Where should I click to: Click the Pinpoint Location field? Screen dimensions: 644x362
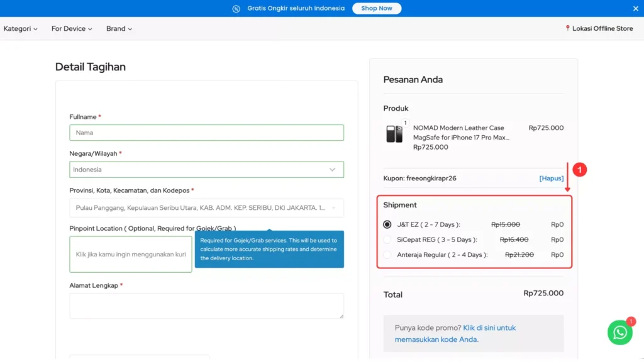(131, 255)
